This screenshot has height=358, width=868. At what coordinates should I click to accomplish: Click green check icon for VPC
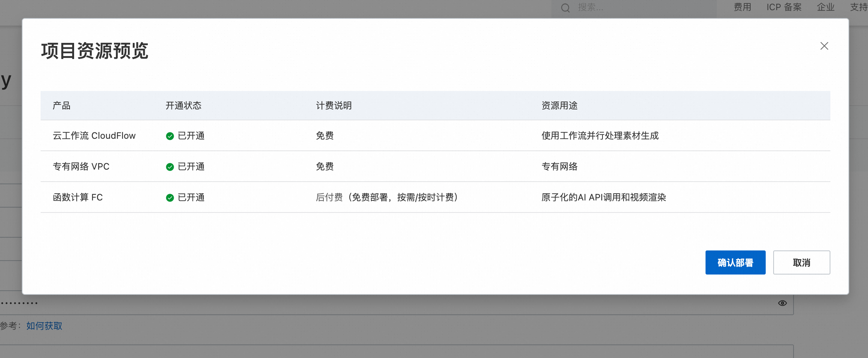click(x=170, y=167)
